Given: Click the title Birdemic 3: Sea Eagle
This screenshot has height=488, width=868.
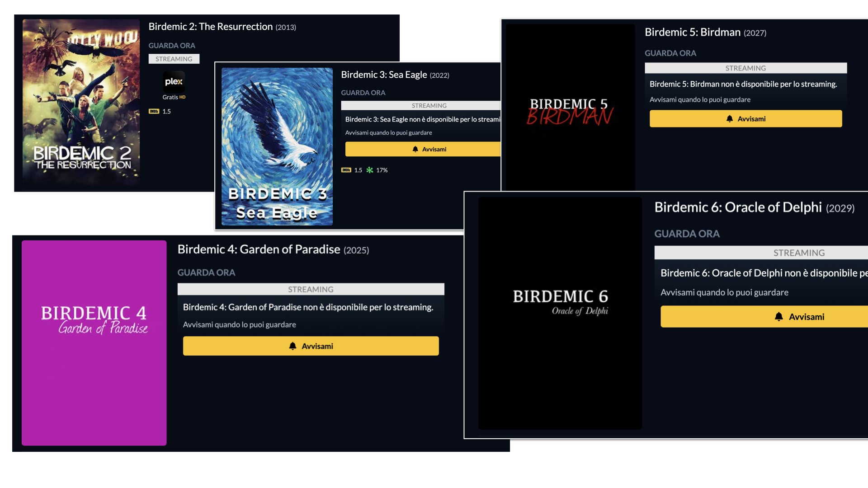Looking at the screenshot, I should click(384, 75).
